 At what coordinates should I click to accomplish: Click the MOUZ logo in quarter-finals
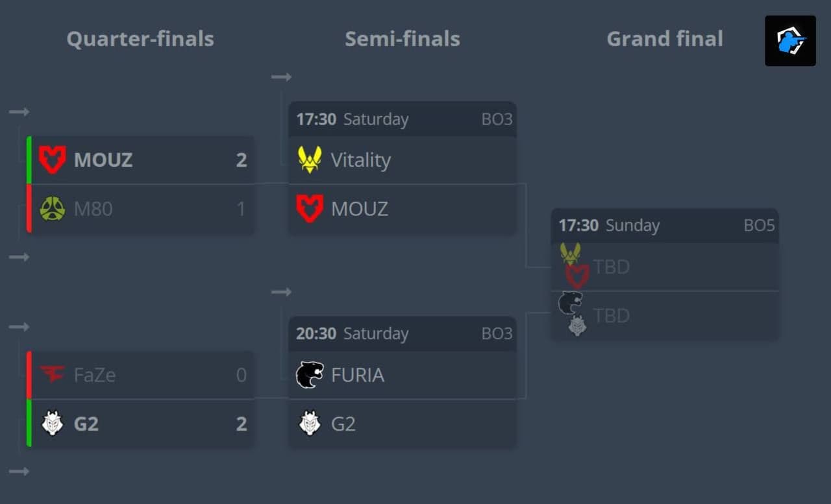point(52,160)
